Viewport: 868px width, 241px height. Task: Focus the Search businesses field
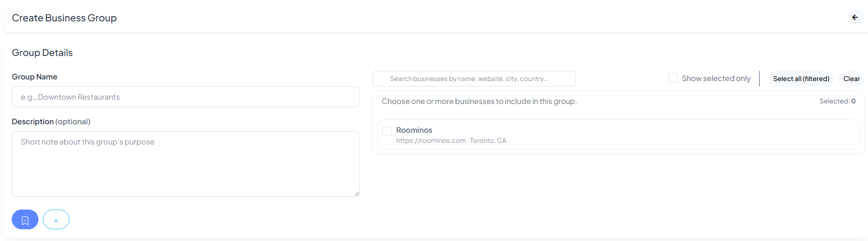tap(474, 79)
